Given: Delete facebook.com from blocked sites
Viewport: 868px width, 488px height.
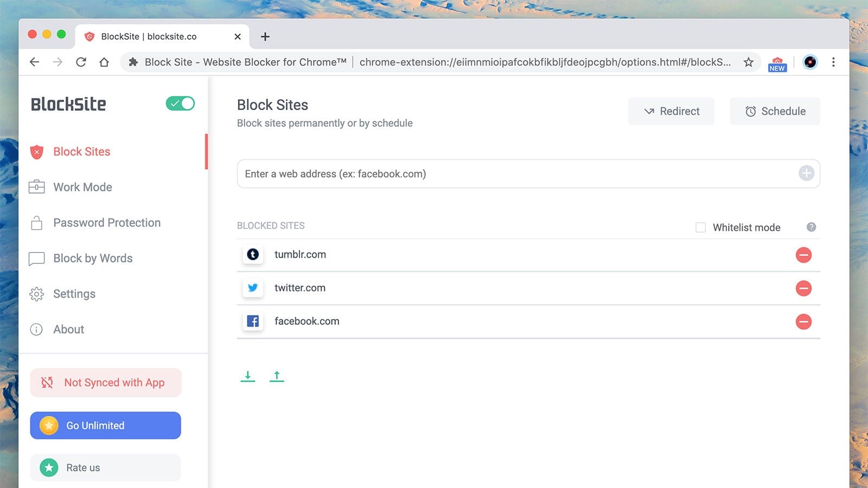Looking at the screenshot, I should pos(803,322).
